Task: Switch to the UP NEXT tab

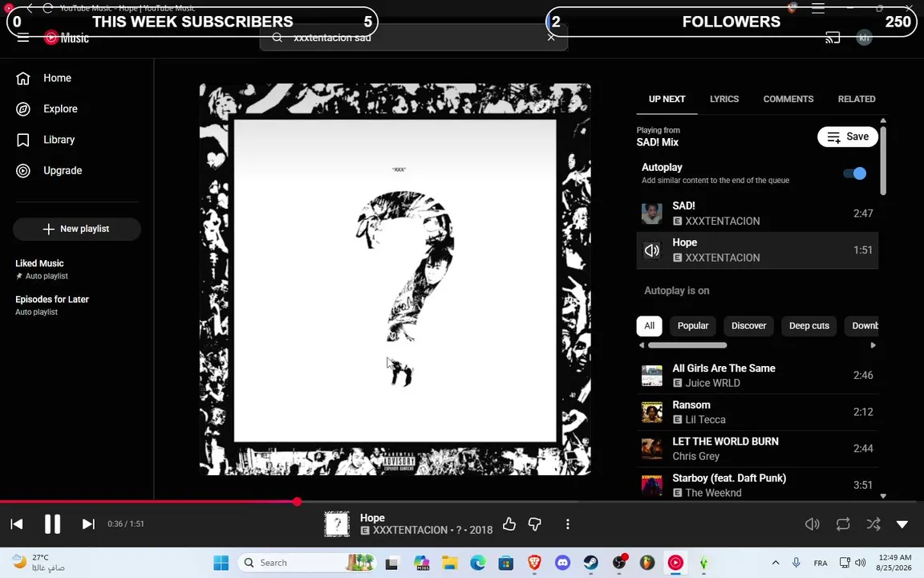Action: pos(667,99)
